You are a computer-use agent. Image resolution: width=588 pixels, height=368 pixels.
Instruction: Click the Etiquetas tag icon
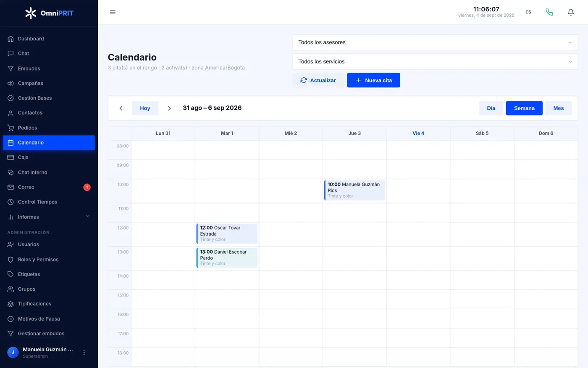[x=11, y=274]
